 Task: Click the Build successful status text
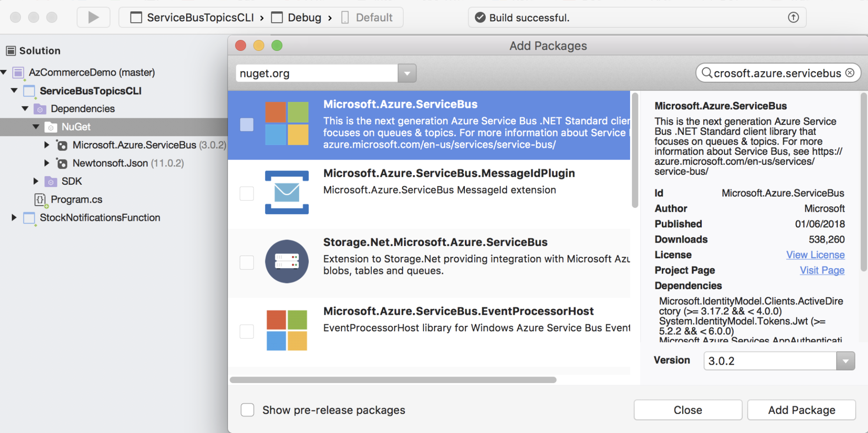pyautogui.click(x=529, y=18)
